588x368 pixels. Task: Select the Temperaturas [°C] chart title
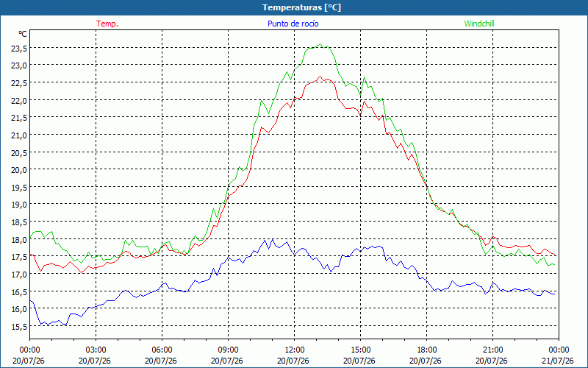(301, 7)
